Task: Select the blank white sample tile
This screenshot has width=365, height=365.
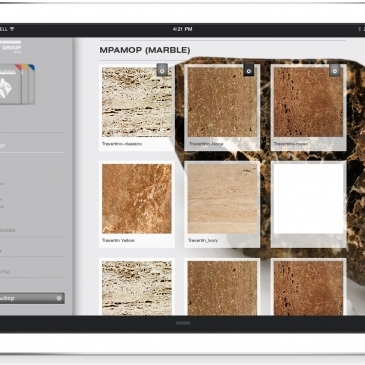Action: (x=308, y=204)
